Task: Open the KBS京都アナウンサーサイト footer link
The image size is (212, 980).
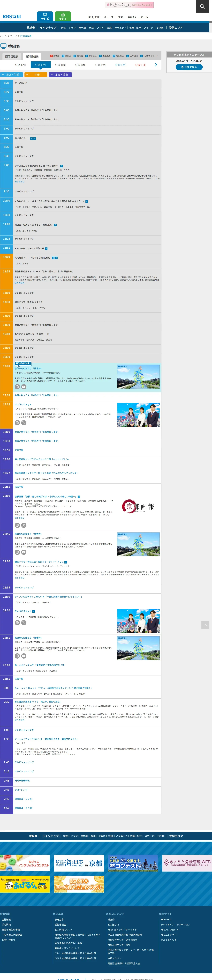Action: click(122, 929)
